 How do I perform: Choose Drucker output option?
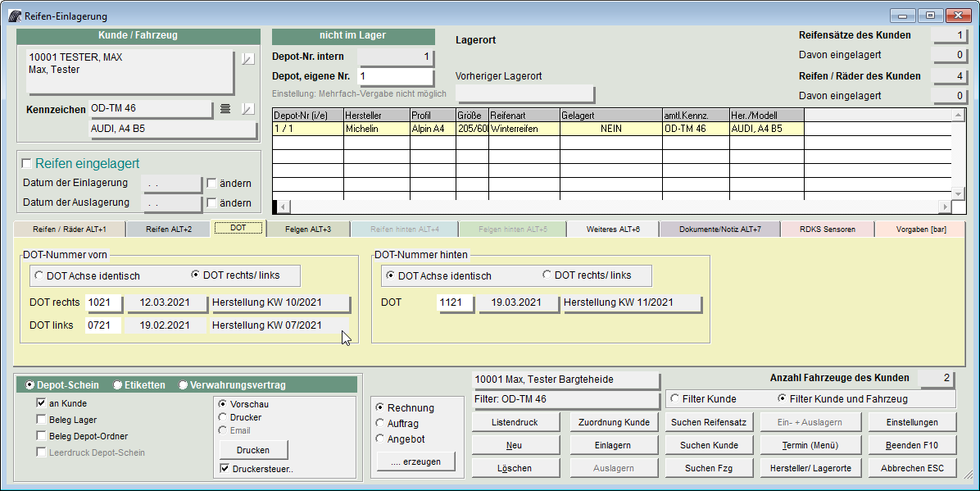tap(223, 417)
